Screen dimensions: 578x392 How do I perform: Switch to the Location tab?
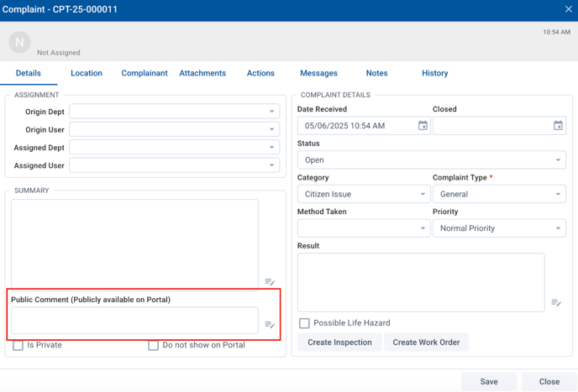(x=87, y=73)
